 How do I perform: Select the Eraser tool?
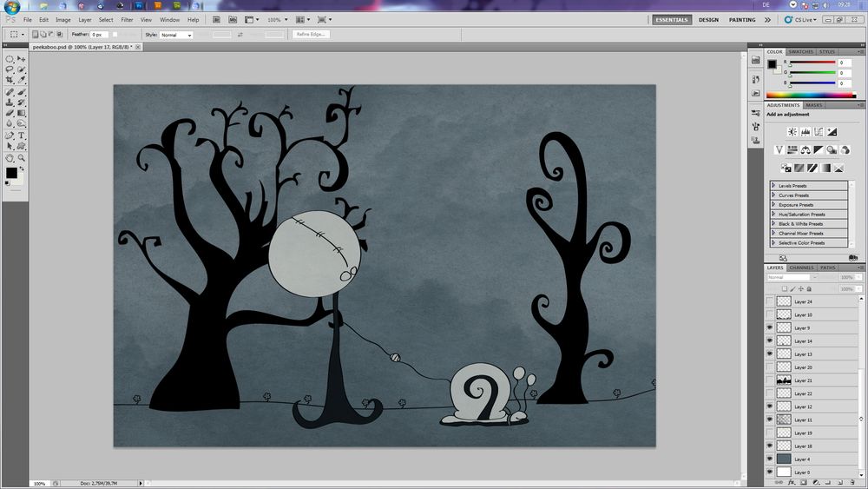10,113
